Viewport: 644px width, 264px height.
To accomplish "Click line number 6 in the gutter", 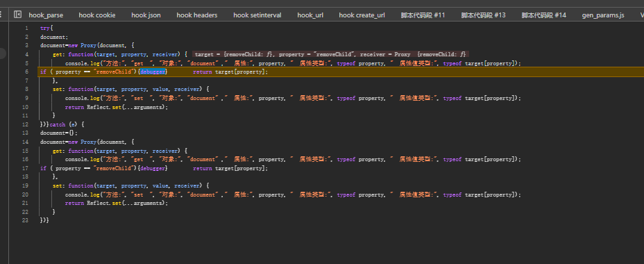I will (x=26, y=72).
